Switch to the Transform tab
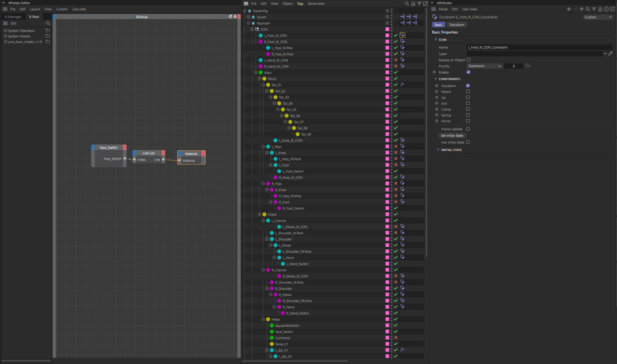The width and height of the screenshot is (617, 364). click(456, 25)
